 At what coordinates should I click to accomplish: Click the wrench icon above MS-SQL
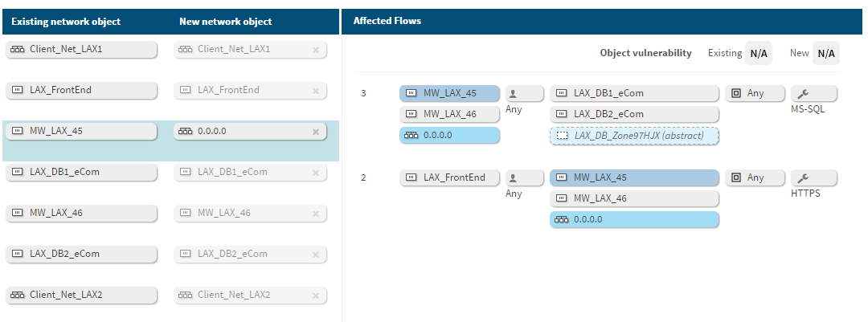pos(801,93)
